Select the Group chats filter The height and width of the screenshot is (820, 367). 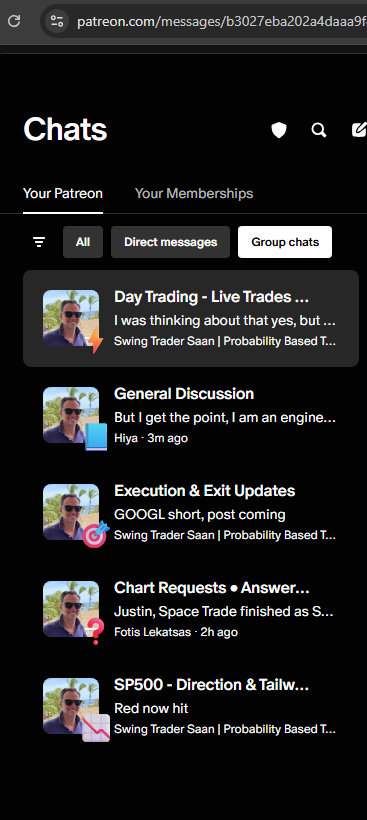(285, 242)
